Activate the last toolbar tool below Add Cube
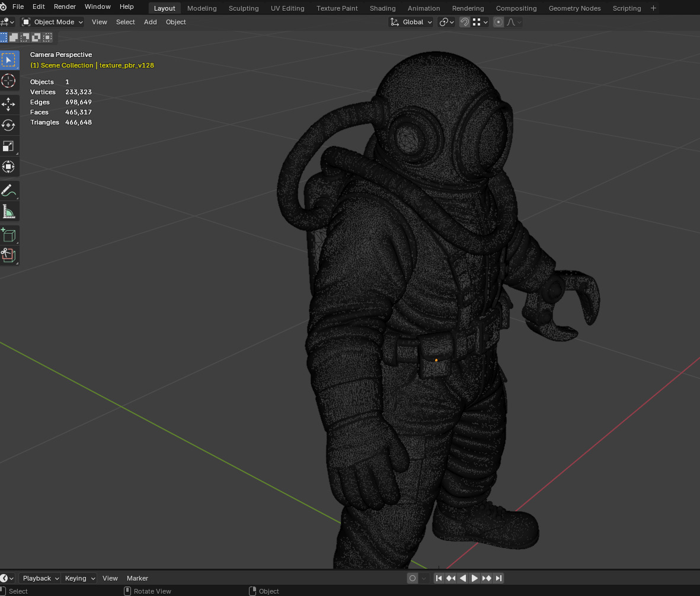700x596 pixels. (x=9, y=256)
